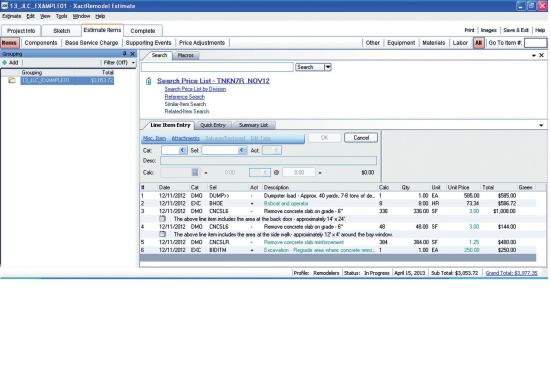Toggle the Items view button

(x=9, y=43)
